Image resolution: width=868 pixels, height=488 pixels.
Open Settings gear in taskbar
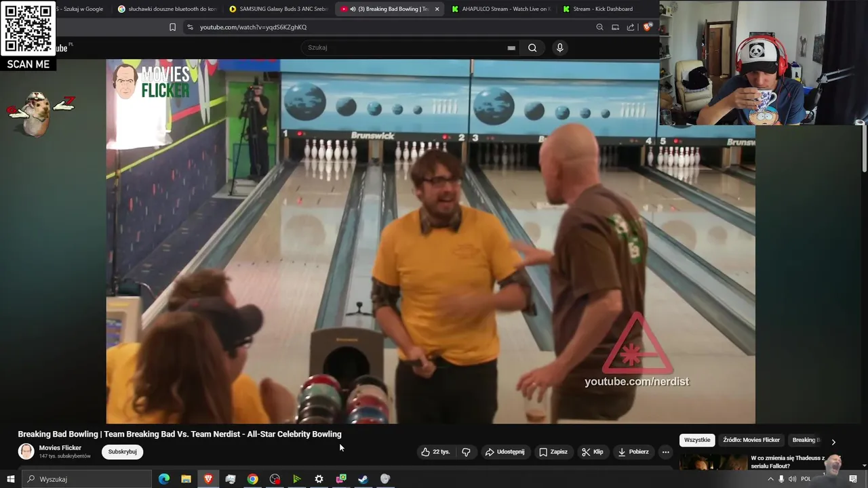click(319, 479)
